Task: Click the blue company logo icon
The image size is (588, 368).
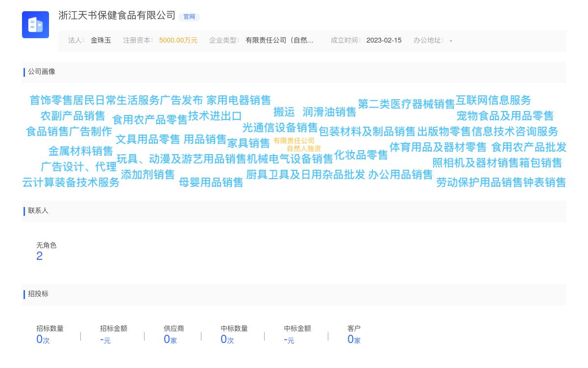Action: (35, 24)
